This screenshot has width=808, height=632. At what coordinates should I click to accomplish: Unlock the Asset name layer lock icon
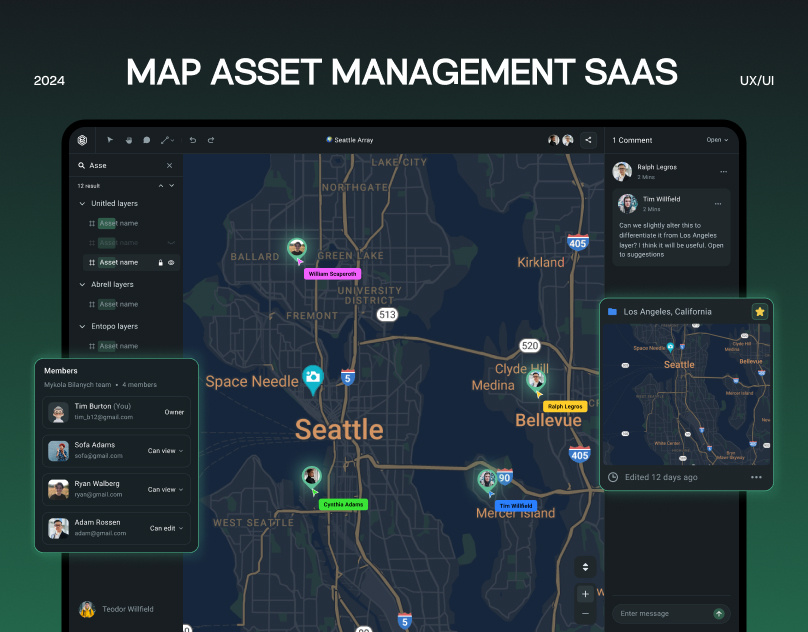tap(160, 262)
